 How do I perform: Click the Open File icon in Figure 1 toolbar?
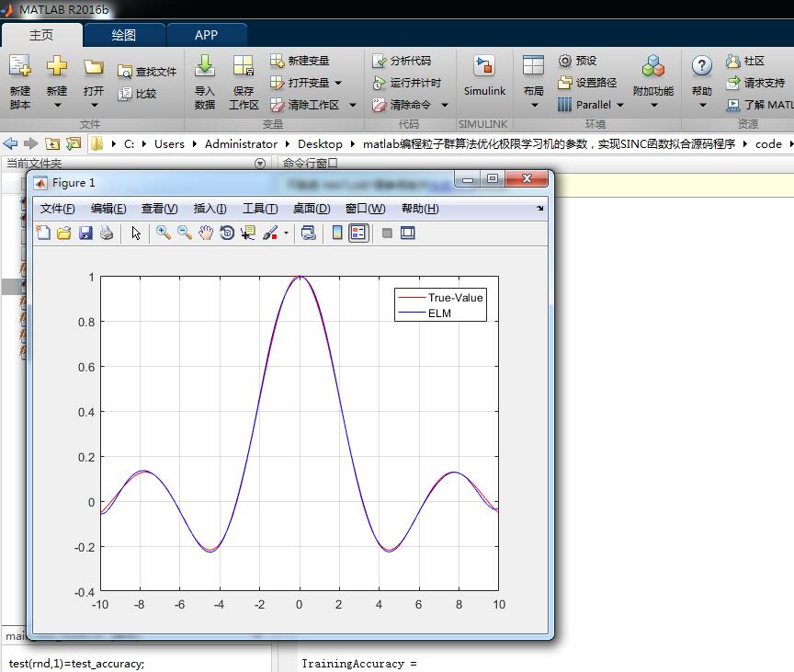(x=64, y=233)
